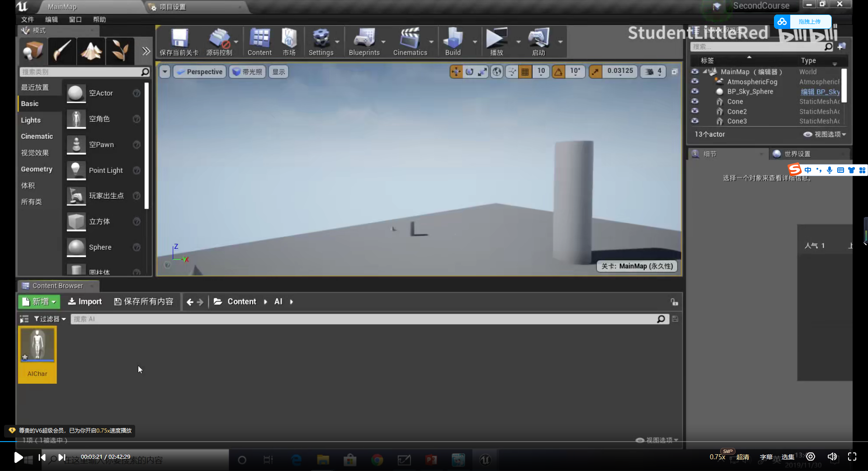Maximize the viewport with corner icon
The image size is (868, 471).
coord(675,71)
